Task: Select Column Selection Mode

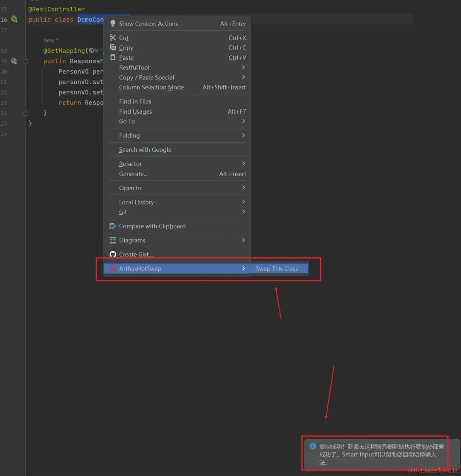Action: pos(178,87)
